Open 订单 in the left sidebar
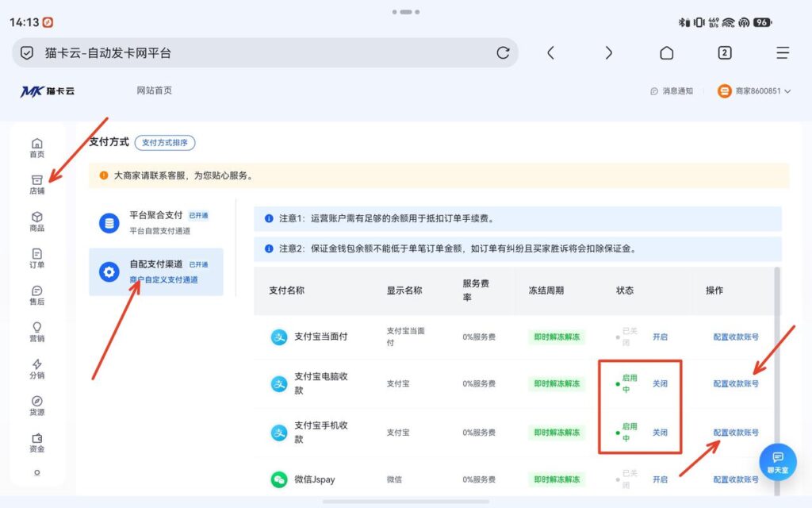 click(36, 258)
